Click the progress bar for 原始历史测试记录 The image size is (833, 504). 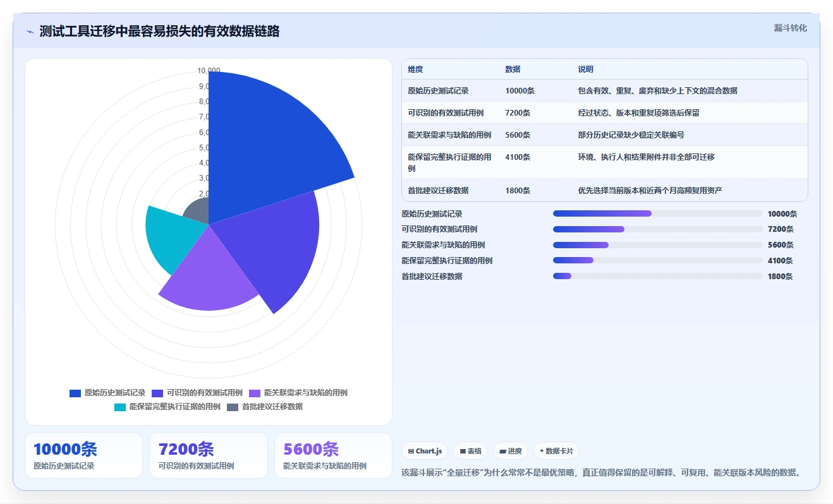click(658, 214)
